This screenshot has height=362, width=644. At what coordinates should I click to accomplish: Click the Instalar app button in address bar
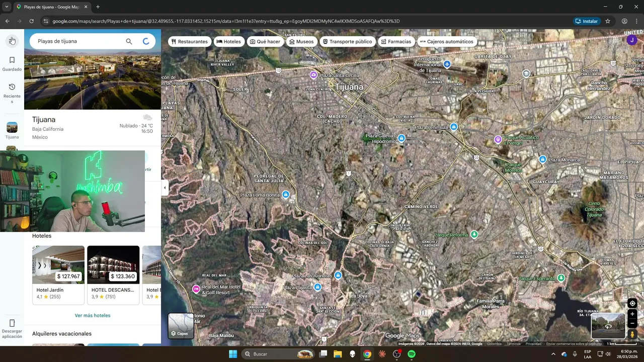click(x=586, y=21)
